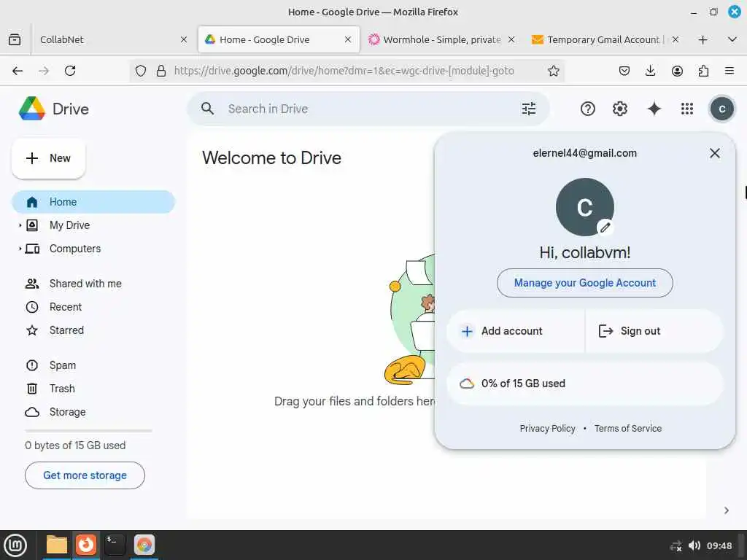Viewport: 747px width, 560px height.
Task: Open Terms of Service link
Action: pos(627,429)
